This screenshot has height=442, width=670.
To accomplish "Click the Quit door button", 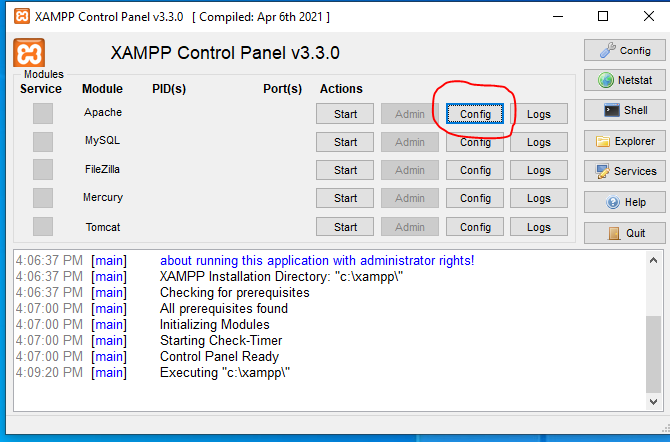I will [625, 233].
